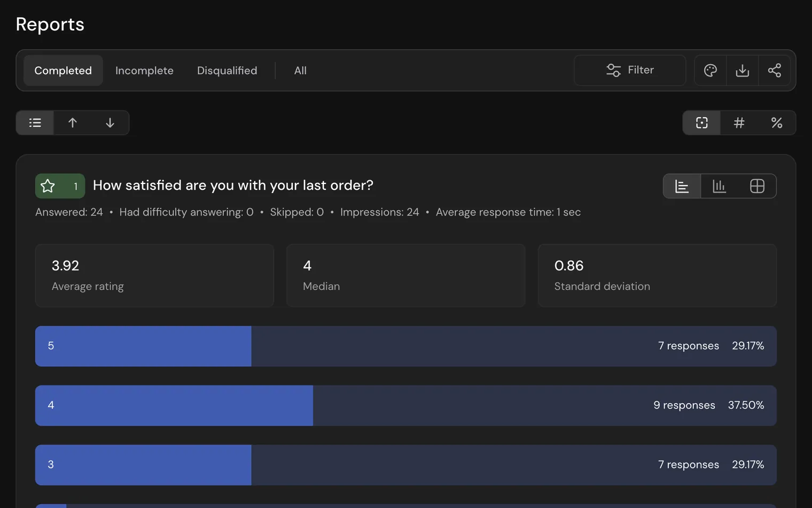This screenshot has height=508, width=812.
Task: Click the Reports page heading
Action: click(50, 25)
